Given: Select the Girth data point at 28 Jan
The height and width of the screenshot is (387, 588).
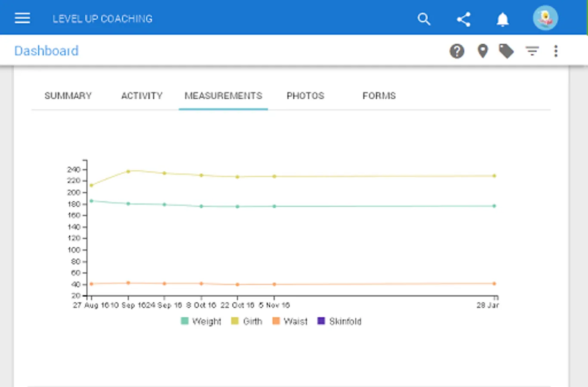Looking at the screenshot, I should coord(494,176).
